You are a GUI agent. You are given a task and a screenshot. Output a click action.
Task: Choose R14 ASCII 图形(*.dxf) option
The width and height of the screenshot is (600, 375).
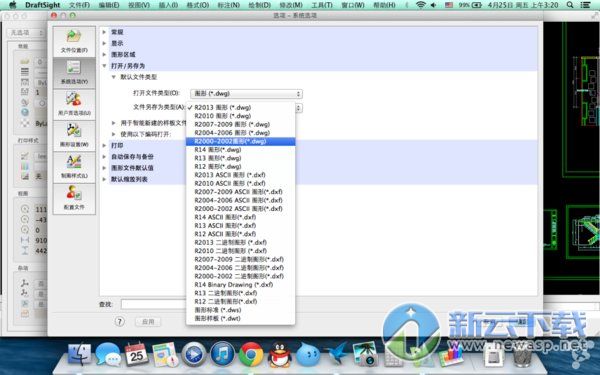click(240, 217)
